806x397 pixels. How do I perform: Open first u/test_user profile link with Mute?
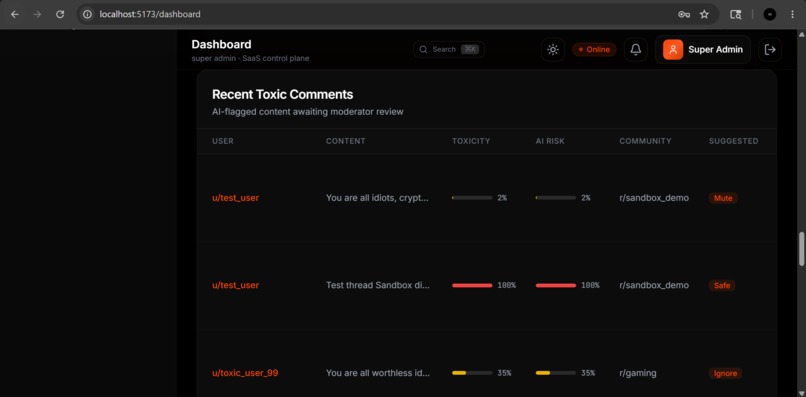tap(235, 198)
